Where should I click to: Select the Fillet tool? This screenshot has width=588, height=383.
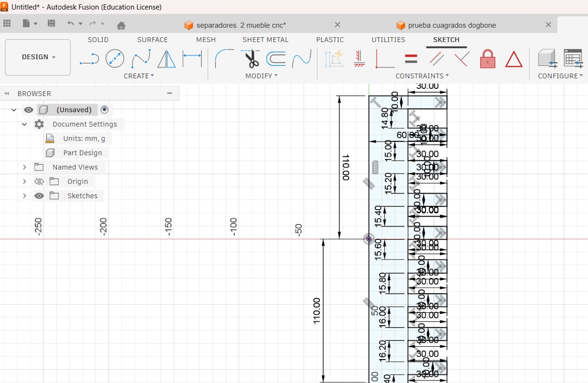pos(224,59)
